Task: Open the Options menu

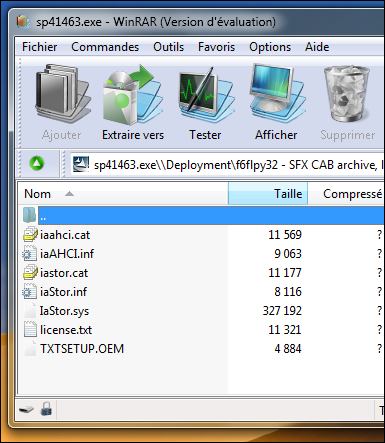Action: (x=270, y=47)
